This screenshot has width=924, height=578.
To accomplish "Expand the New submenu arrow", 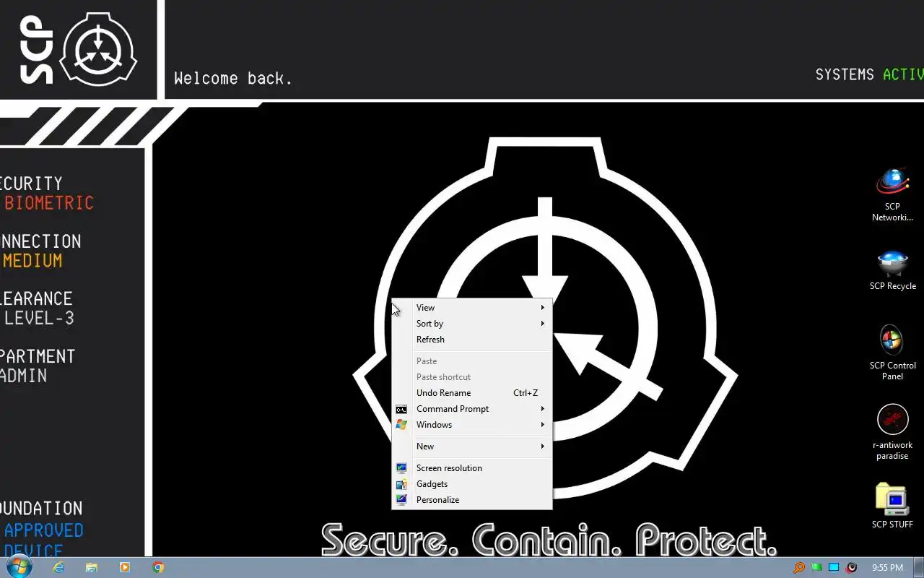I will pos(543,447).
